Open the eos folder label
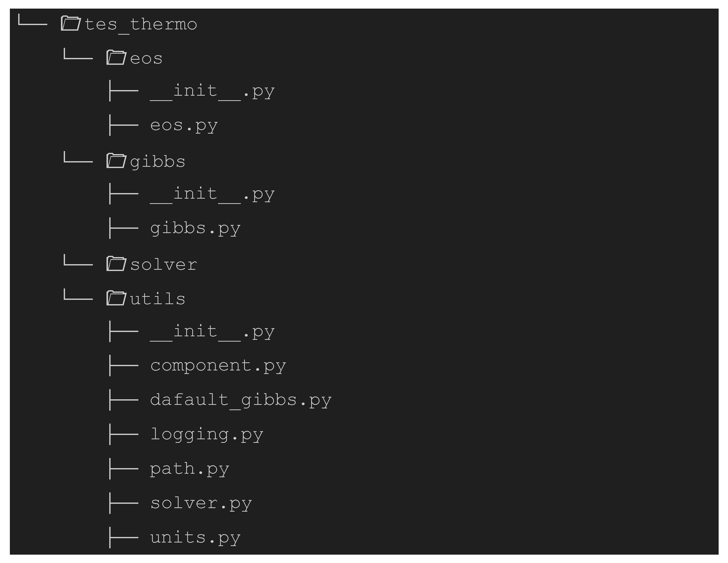The image size is (728, 563). tap(146, 59)
